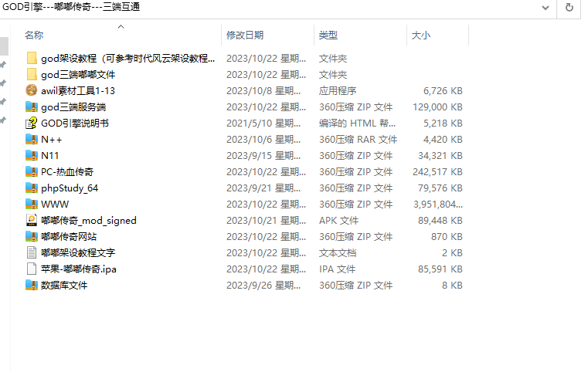588x372 pixels.
Task: Click the 2023/9/15 date of N11
Action: pyautogui.click(x=263, y=155)
